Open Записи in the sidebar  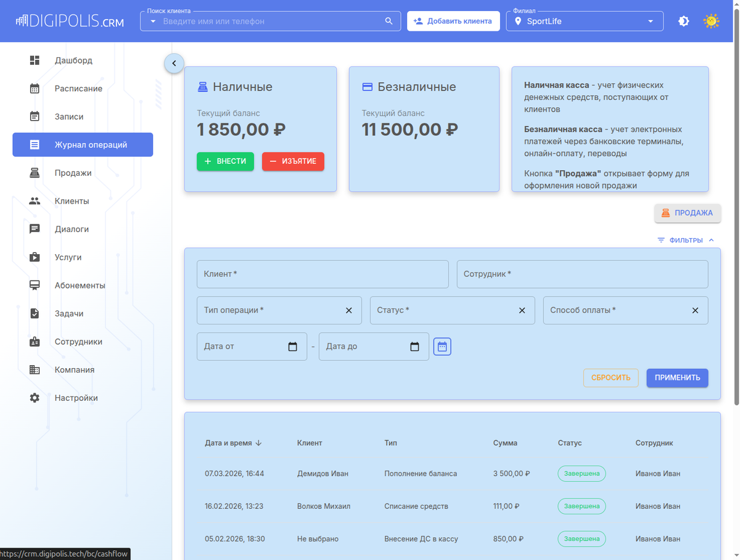pos(83,117)
